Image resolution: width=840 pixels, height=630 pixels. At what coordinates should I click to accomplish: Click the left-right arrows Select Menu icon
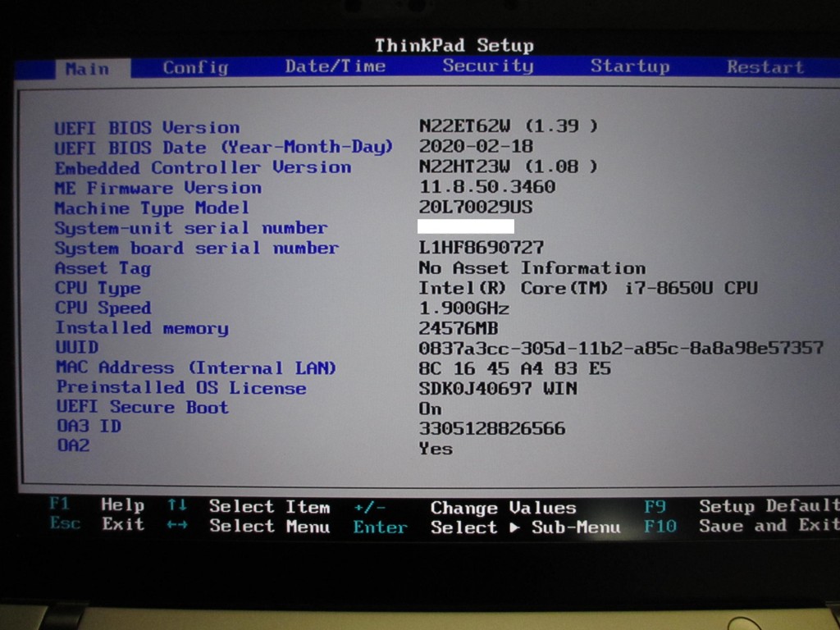[x=177, y=524]
